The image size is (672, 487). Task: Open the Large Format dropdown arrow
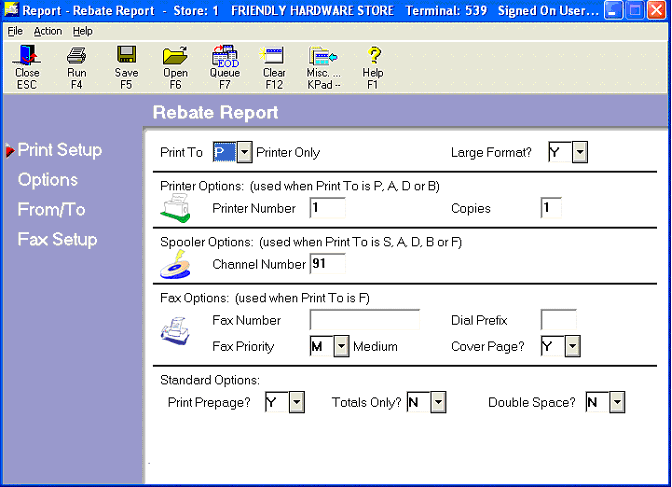579,153
